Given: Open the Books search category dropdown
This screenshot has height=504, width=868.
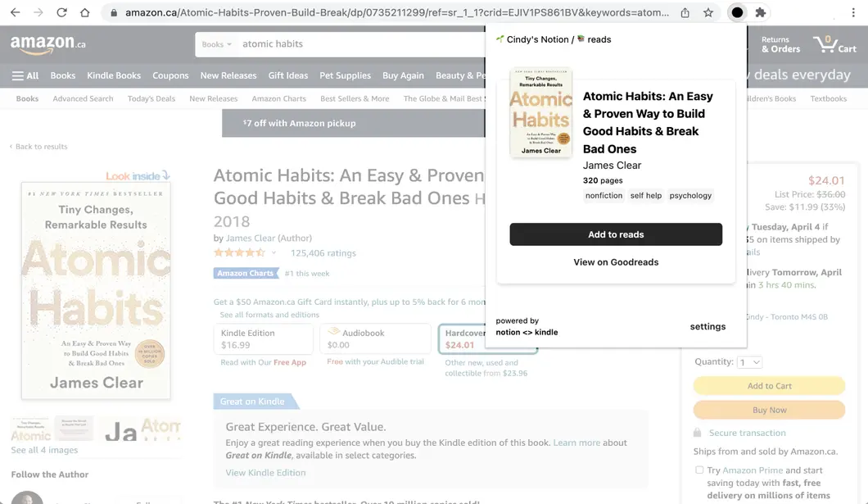Looking at the screenshot, I should pos(215,43).
